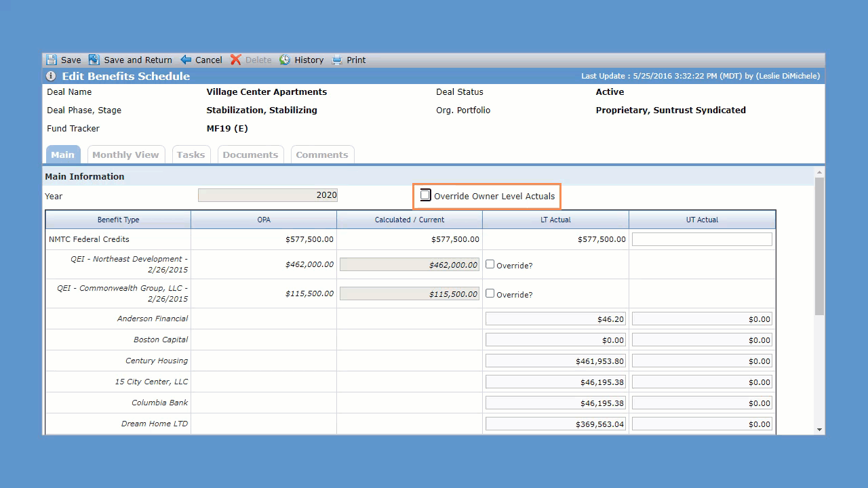
Task: Click the info icon beside Edit Benefits Schedule
Action: click(51, 76)
